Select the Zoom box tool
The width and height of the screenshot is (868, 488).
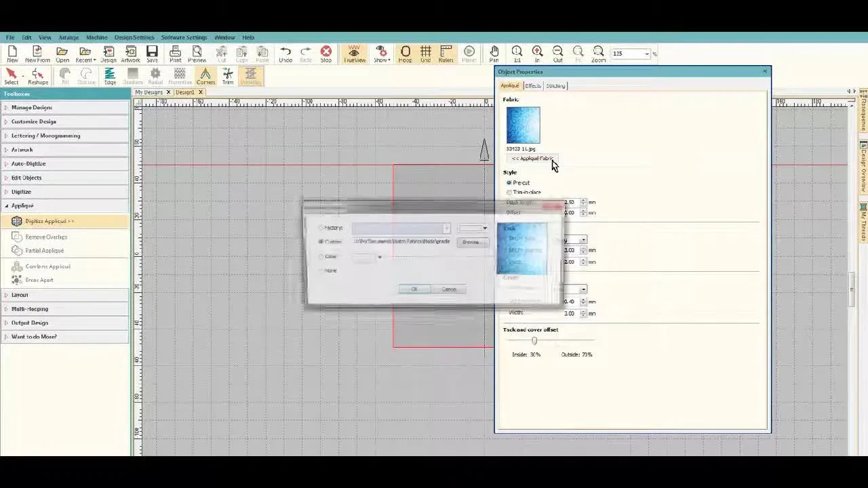click(598, 54)
